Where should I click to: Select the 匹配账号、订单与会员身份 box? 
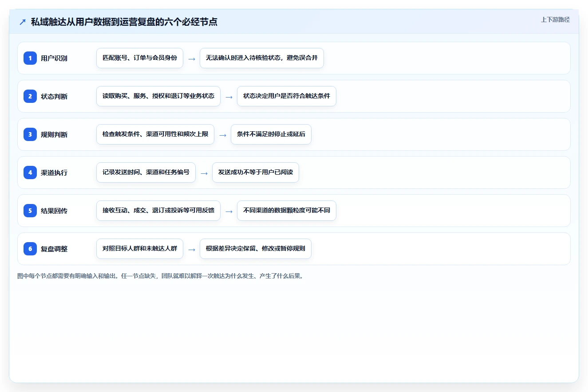tap(140, 58)
